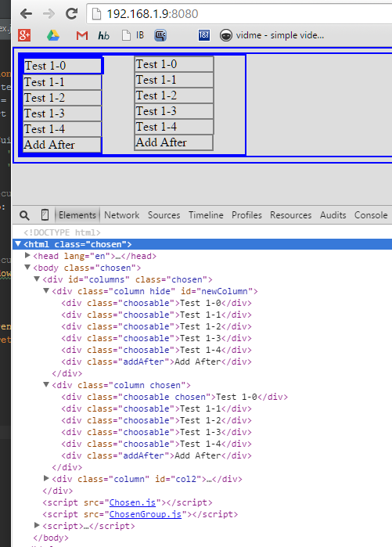This screenshot has width=392, height=547.
Task: Click highlighted Test 1-0 in first page column
Action: [63, 66]
